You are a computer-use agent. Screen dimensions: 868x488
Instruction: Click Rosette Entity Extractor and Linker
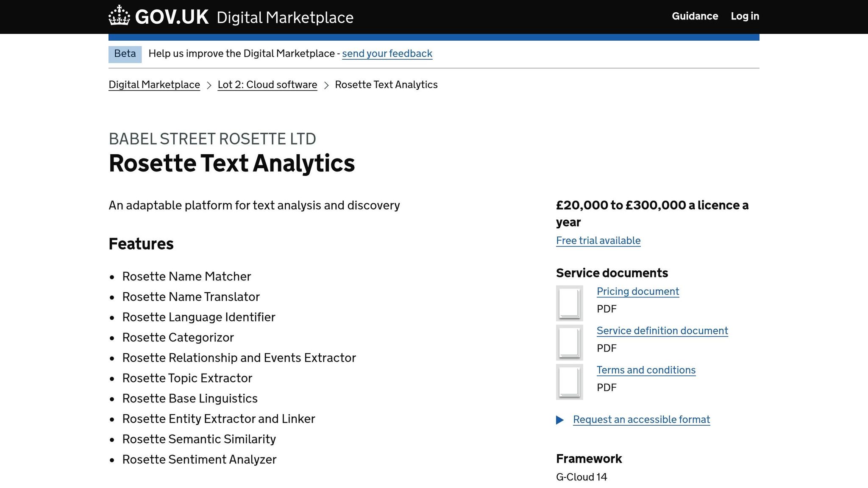point(219,419)
